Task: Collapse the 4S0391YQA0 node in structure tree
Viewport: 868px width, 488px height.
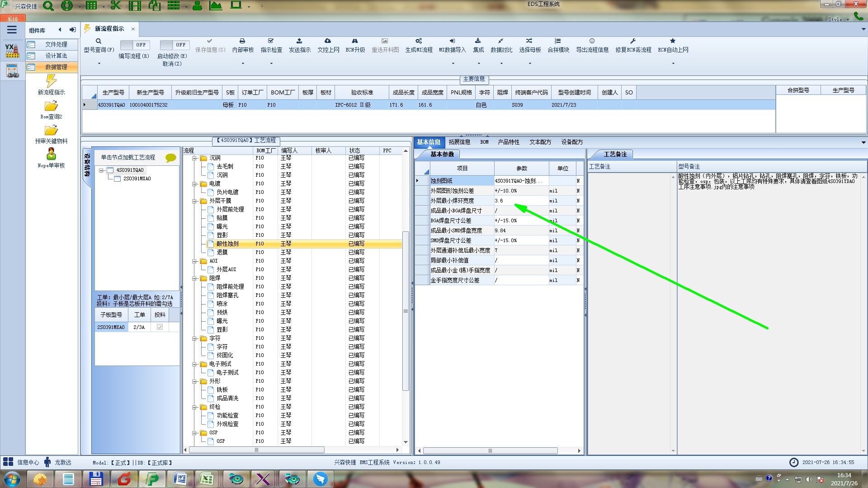Action: pyautogui.click(x=102, y=170)
